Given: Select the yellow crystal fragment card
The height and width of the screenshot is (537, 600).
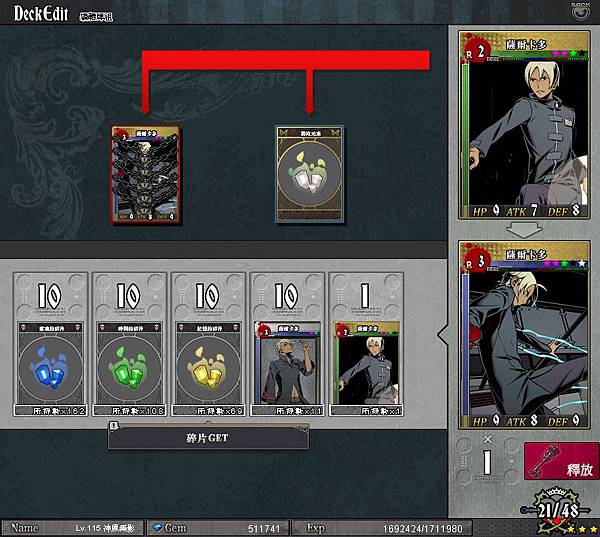Looking at the screenshot, I should tap(208, 362).
